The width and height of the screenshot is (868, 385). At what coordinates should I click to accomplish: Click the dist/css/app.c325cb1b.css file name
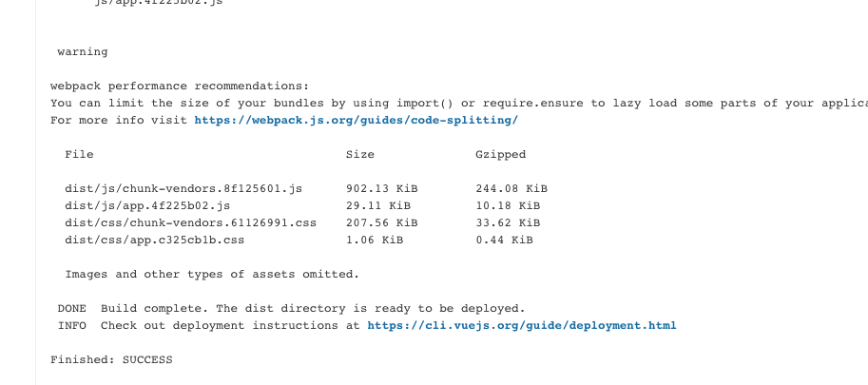coord(154,241)
